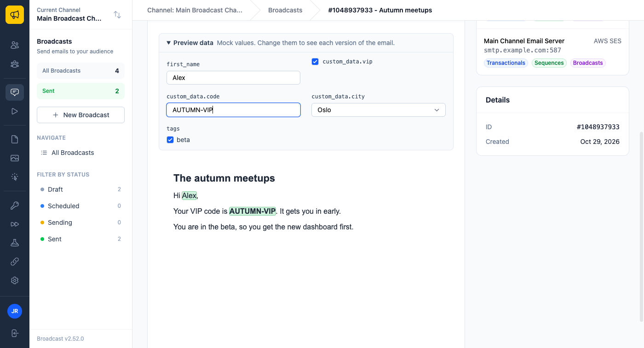Open settings gear in sidebar
Image resolution: width=644 pixels, height=348 pixels.
click(15, 280)
